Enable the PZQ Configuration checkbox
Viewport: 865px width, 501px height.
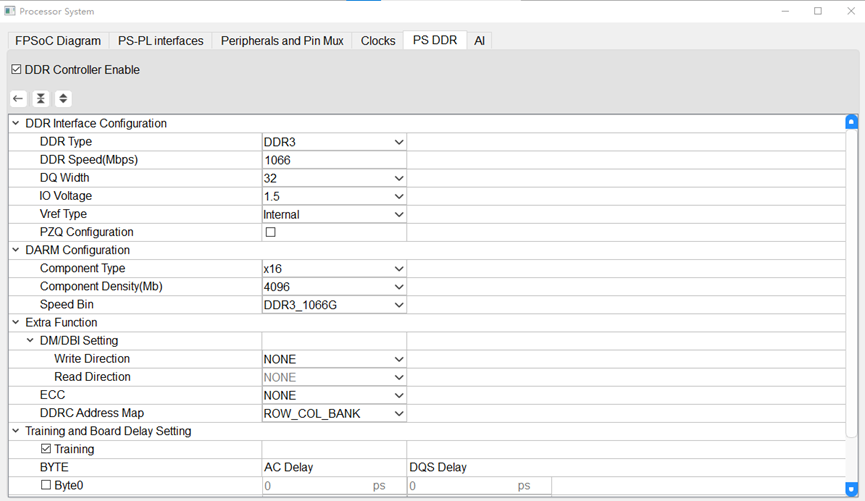click(270, 232)
